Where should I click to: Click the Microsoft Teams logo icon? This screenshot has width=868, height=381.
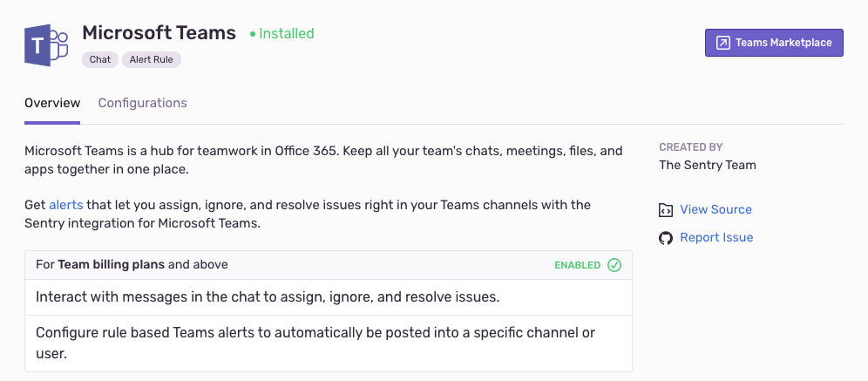tap(46, 44)
